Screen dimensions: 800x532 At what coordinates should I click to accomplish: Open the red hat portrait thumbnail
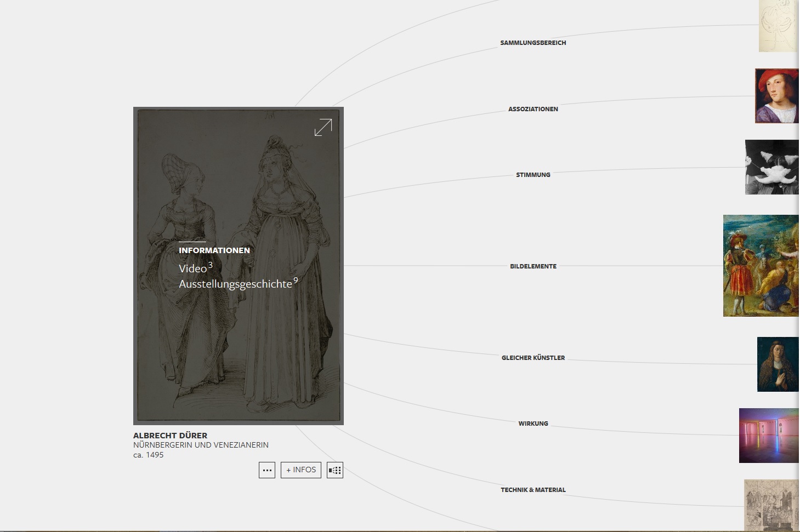click(777, 96)
